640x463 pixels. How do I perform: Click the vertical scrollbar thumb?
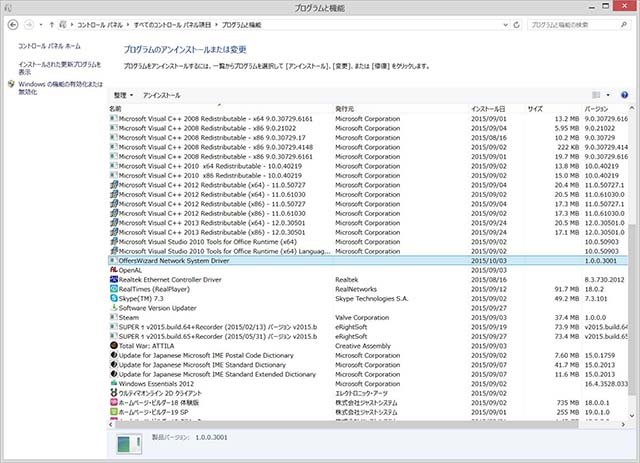pyautogui.click(x=632, y=309)
